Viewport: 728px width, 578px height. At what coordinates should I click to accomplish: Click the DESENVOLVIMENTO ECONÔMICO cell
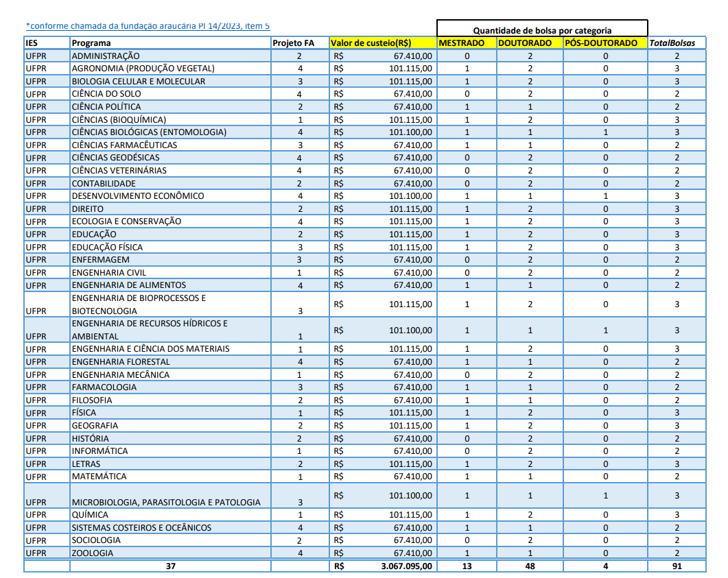170,196
